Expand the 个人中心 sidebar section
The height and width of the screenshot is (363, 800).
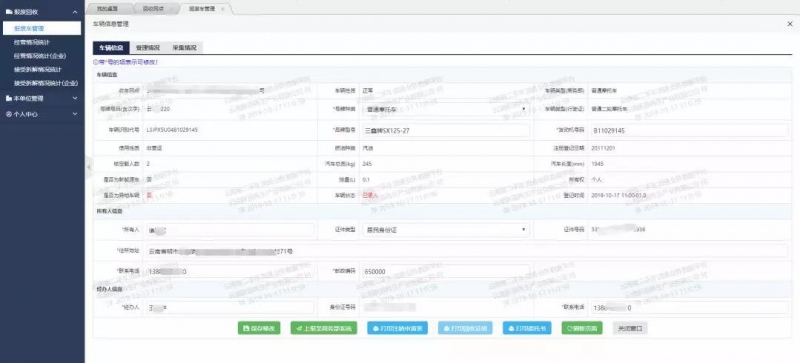[75, 114]
